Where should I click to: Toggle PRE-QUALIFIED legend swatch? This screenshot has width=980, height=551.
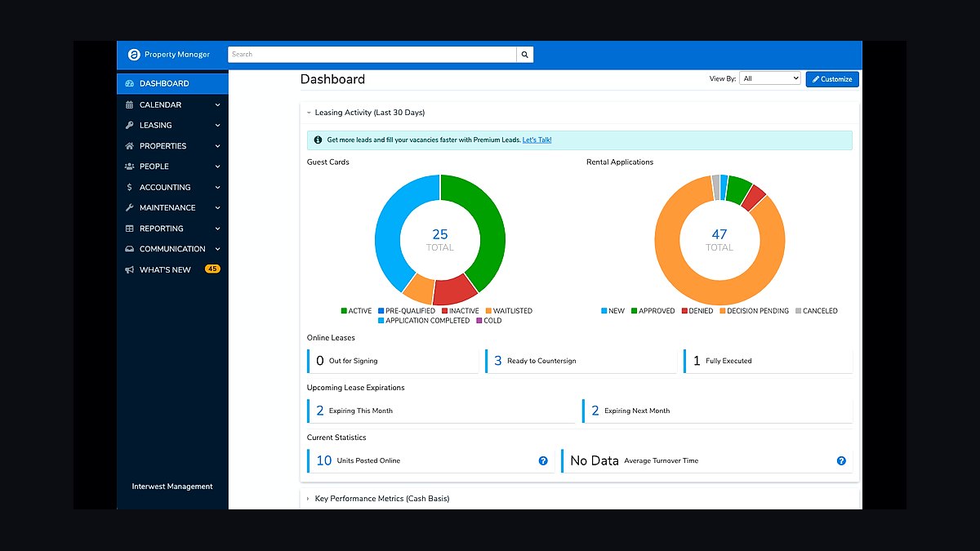click(381, 311)
